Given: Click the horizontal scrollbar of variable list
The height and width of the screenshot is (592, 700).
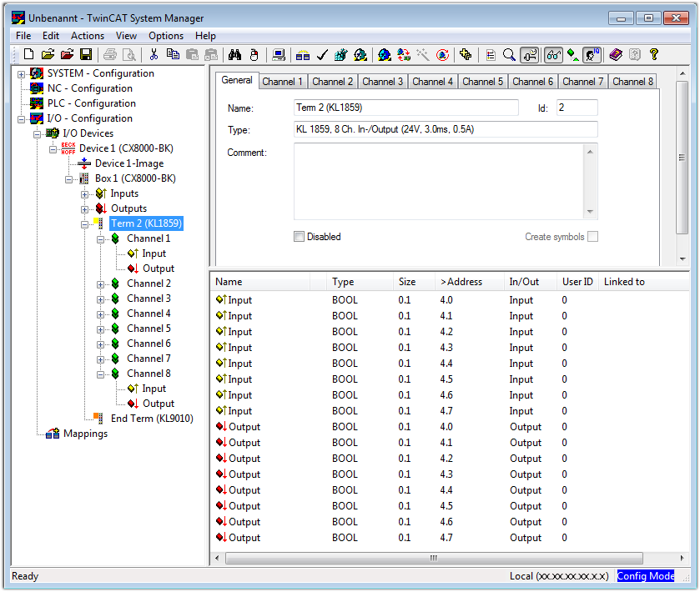Looking at the screenshot, I should 434,558.
